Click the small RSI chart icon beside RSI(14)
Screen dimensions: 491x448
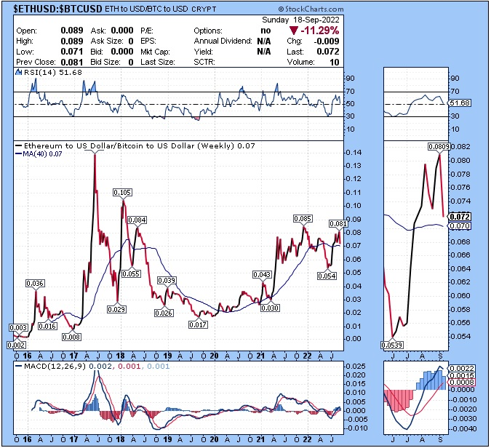(x=19, y=72)
